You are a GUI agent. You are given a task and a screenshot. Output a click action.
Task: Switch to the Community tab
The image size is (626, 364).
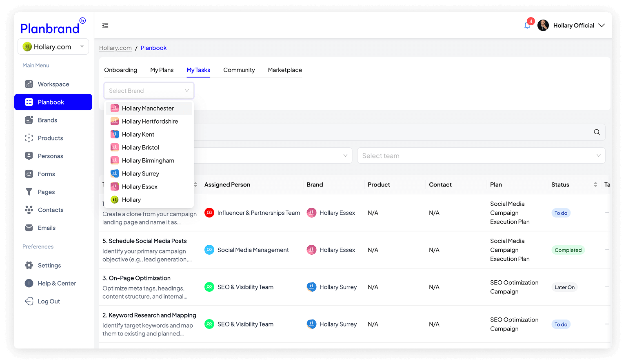(x=239, y=70)
